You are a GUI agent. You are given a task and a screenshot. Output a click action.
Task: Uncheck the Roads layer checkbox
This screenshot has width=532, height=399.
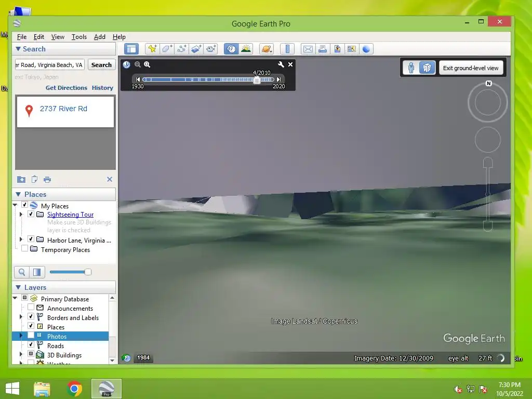tap(31, 345)
